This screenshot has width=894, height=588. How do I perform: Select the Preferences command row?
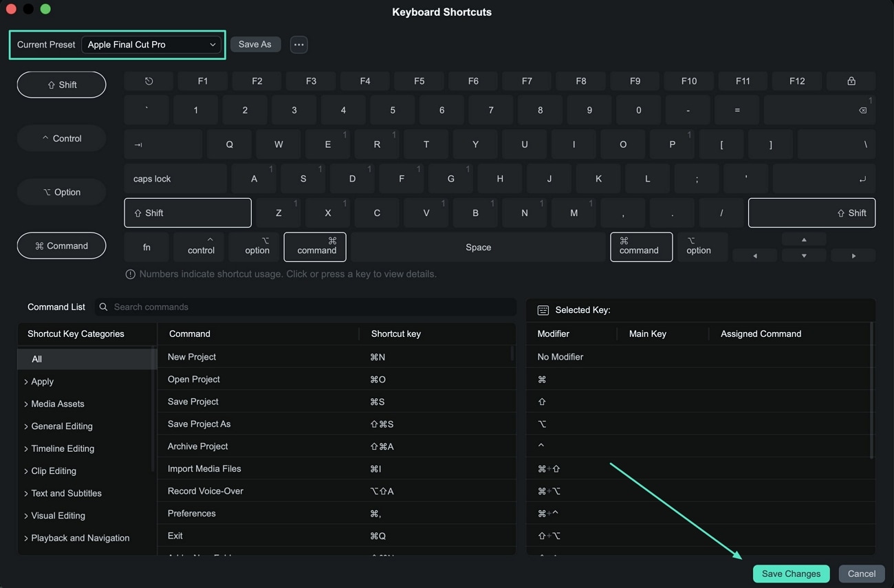coord(336,514)
